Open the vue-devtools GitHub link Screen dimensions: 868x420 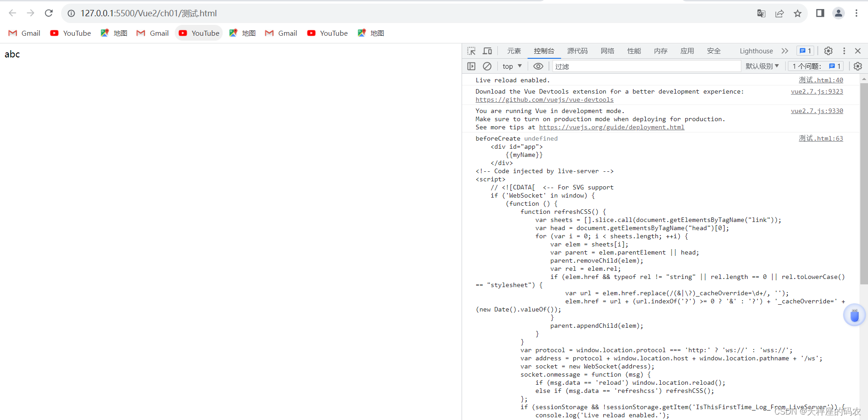pos(544,99)
